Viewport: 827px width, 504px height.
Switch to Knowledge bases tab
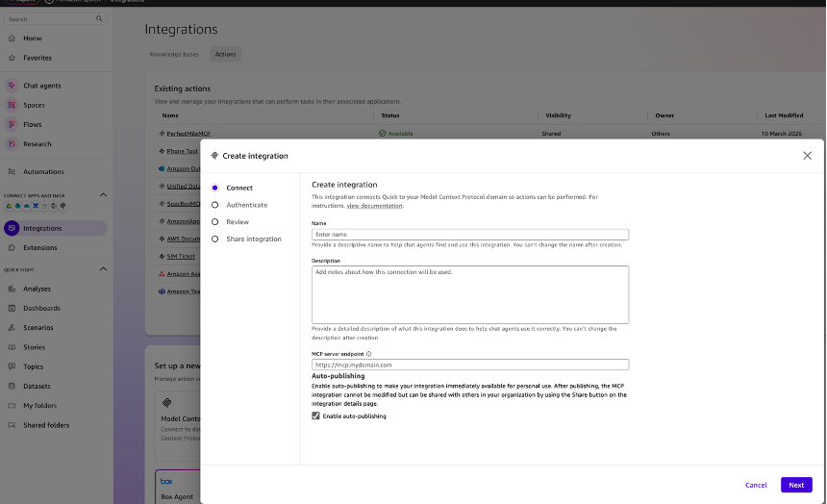174,55
